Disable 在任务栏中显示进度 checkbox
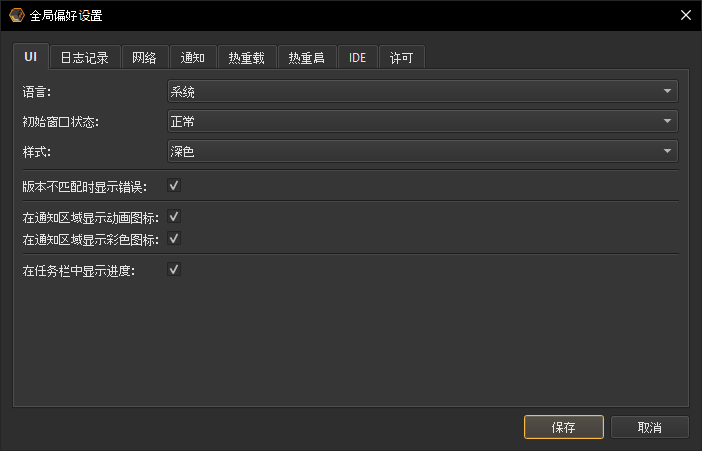The height and width of the screenshot is (451, 702). tap(174, 270)
